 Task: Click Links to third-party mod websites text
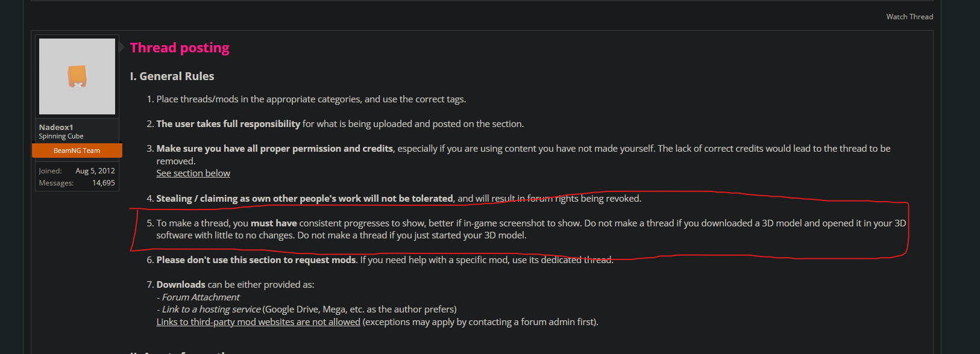coord(258,322)
